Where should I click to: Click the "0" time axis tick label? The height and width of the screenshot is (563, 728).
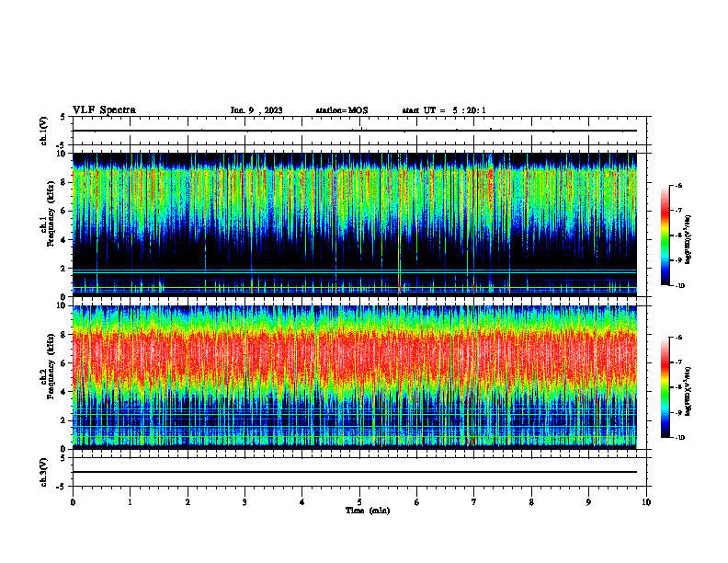pos(73,502)
